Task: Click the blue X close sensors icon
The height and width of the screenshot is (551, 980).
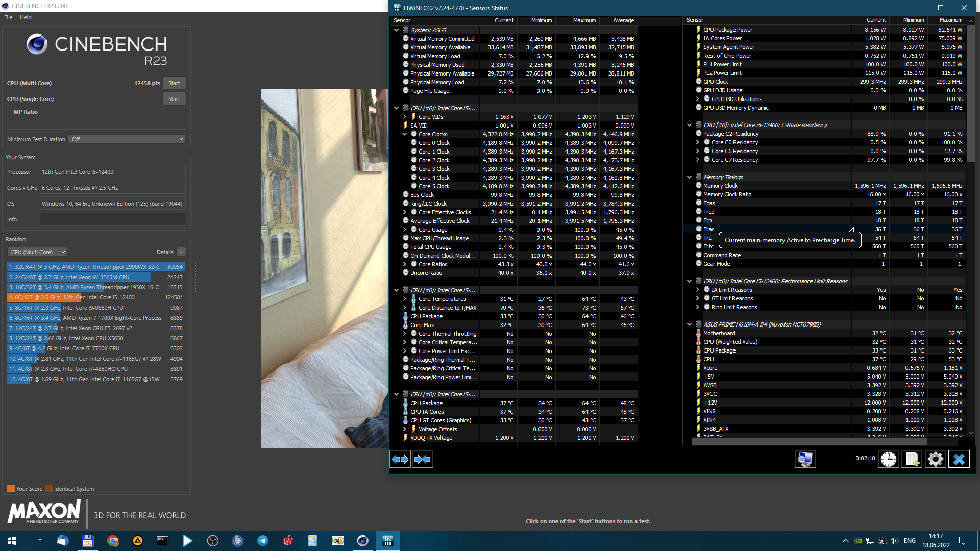Action: tap(959, 459)
